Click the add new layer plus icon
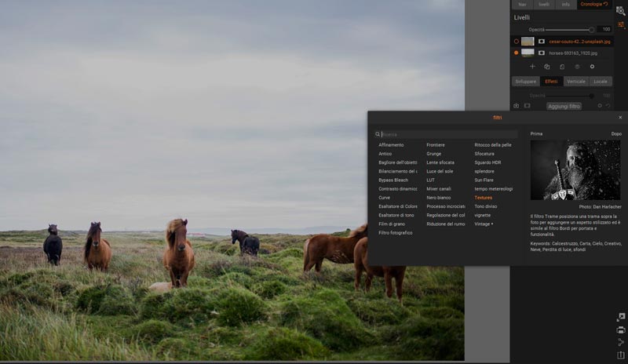This screenshot has width=628, height=364. click(x=532, y=67)
